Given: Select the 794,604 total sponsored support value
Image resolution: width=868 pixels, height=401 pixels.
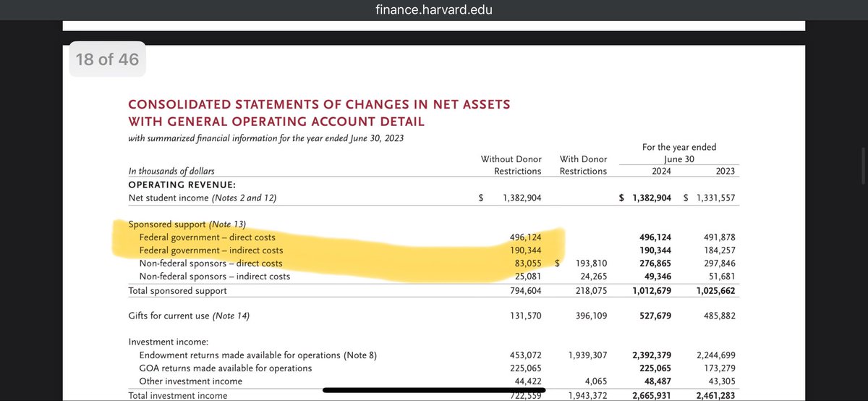Looking at the screenshot, I should [x=524, y=291].
